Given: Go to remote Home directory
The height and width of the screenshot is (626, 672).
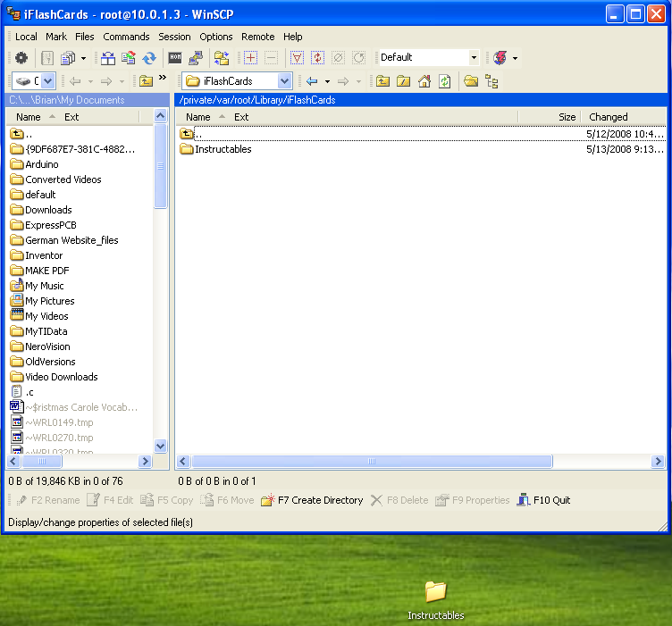Looking at the screenshot, I should coord(424,81).
